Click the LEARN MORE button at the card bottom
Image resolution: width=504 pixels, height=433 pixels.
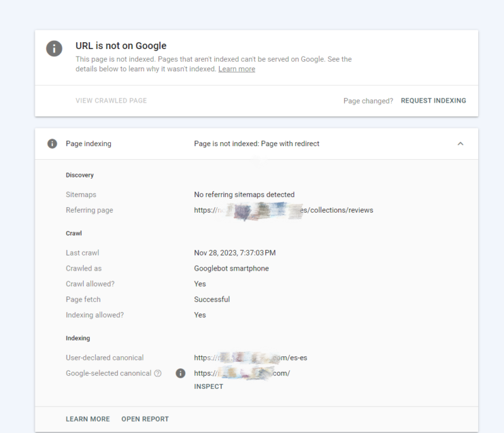pyautogui.click(x=88, y=419)
